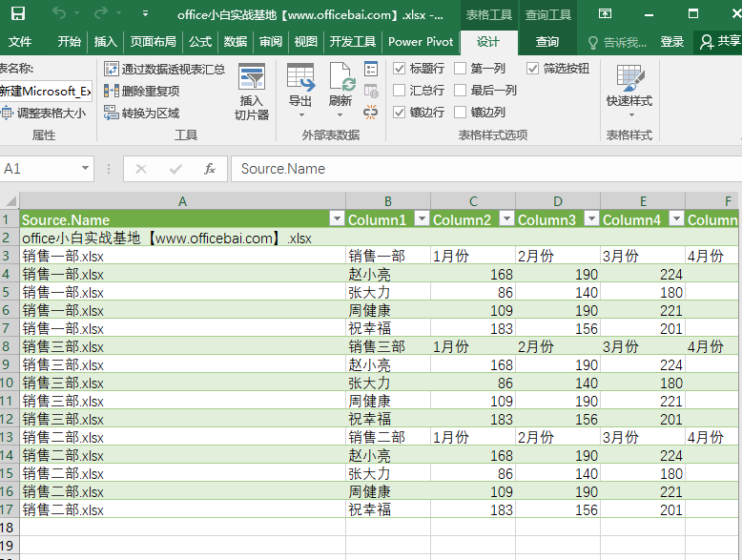Click the Redo arrow icon

tap(100, 13)
